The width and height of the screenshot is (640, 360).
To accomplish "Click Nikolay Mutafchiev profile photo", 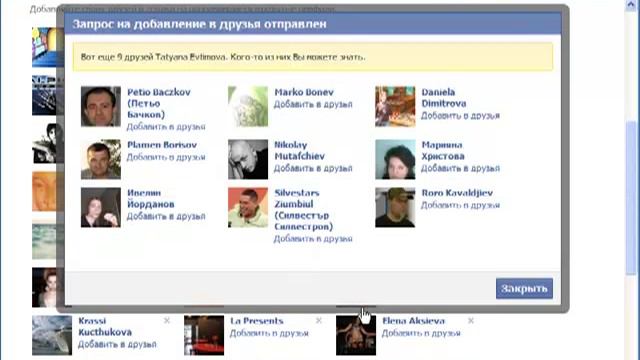I will tap(248, 159).
